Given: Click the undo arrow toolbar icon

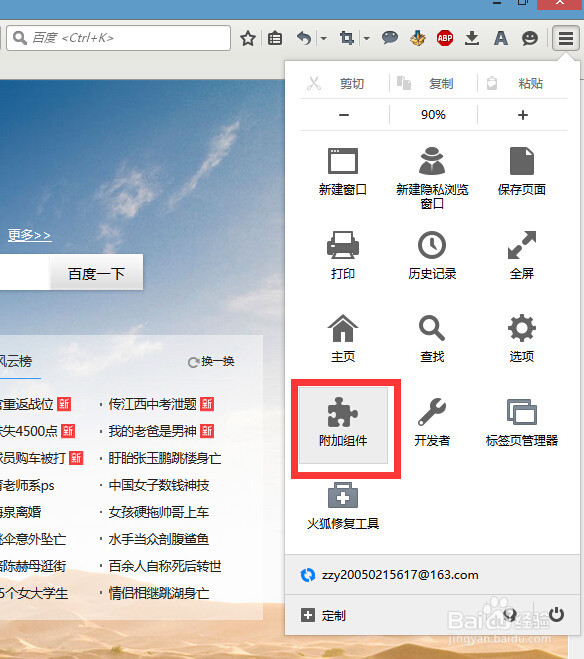Looking at the screenshot, I should [304, 38].
